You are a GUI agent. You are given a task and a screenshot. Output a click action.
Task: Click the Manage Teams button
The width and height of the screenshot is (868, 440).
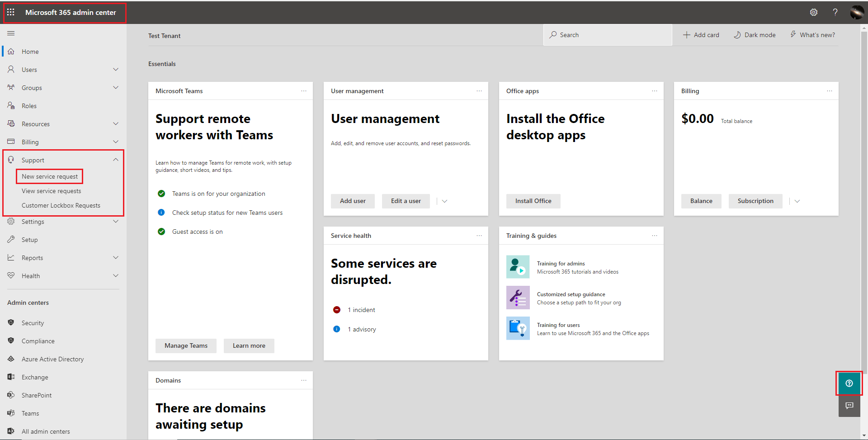pyautogui.click(x=186, y=345)
